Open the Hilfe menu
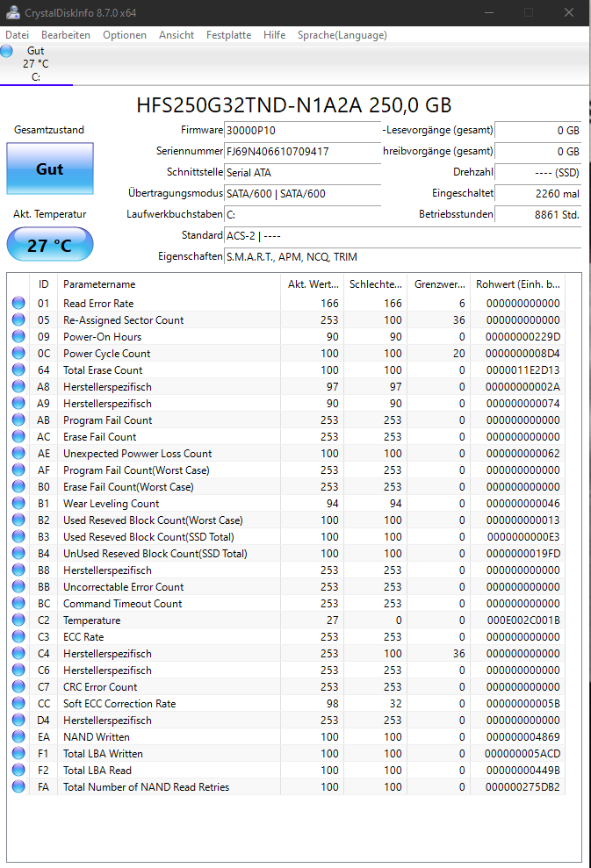 click(274, 35)
